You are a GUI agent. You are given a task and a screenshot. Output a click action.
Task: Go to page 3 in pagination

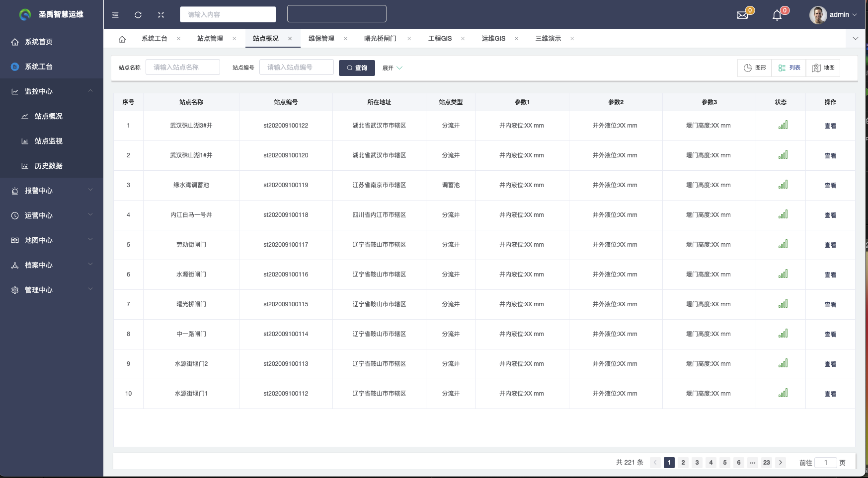click(x=697, y=463)
